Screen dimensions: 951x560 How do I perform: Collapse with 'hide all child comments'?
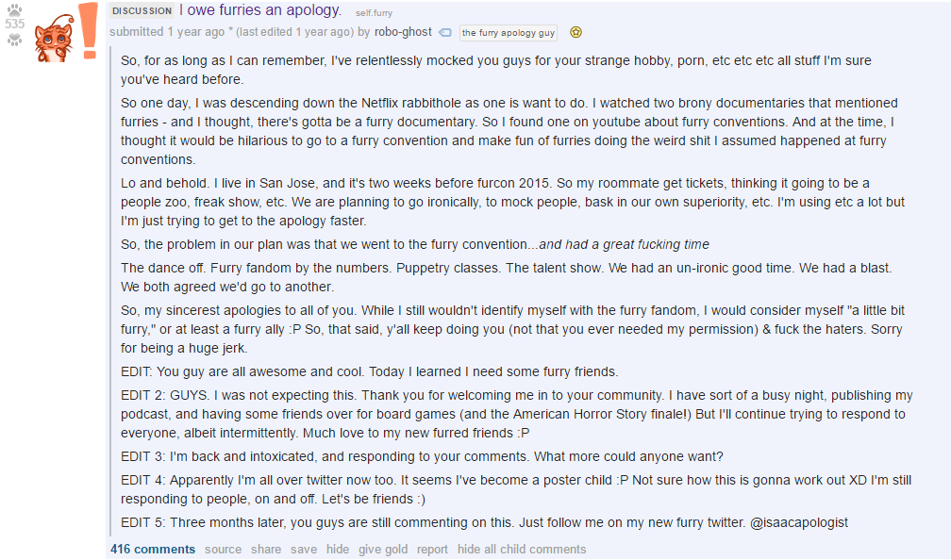[x=522, y=549]
